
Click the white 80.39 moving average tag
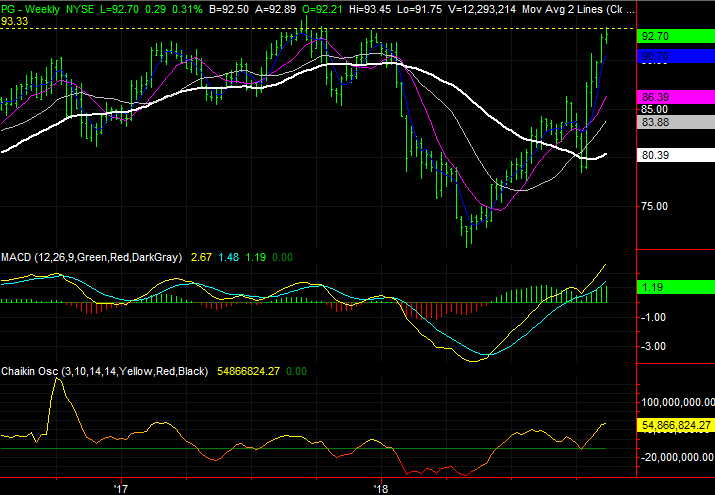click(675, 155)
